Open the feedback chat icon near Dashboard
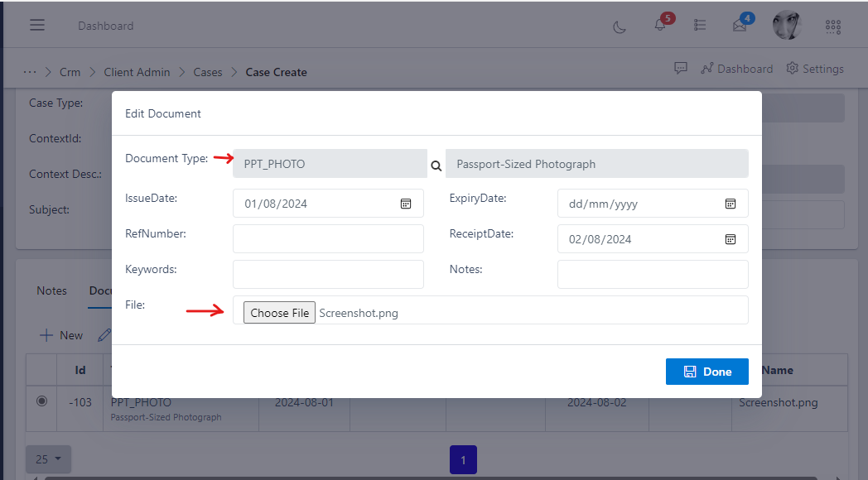The width and height of the screenshot is (868, 480). 680,68
